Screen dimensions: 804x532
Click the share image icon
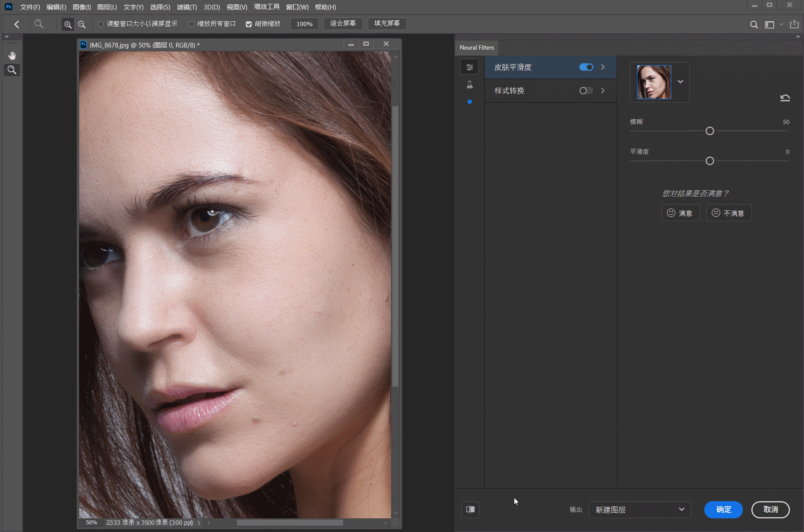point(794,24)
